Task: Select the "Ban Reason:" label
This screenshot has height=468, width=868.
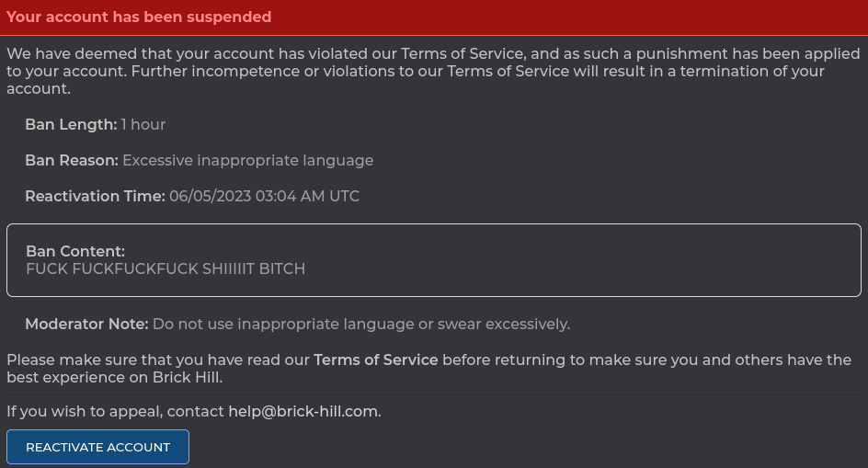Action: tap(72, 160)
